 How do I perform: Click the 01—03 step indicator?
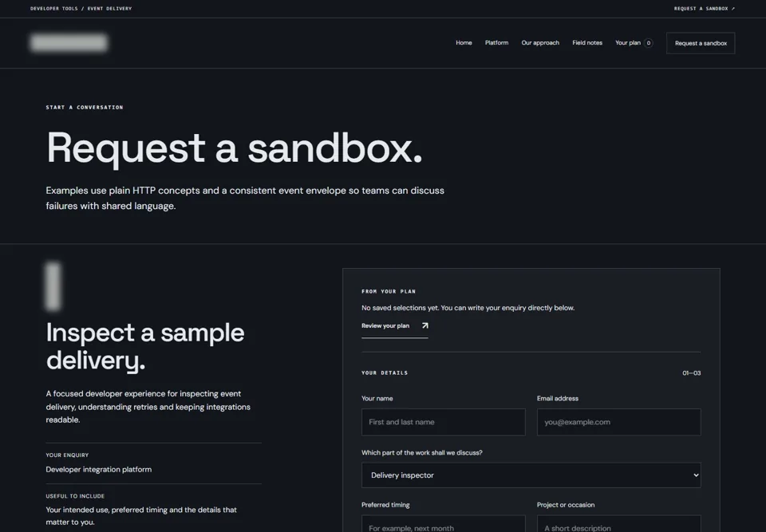(691, 373)
